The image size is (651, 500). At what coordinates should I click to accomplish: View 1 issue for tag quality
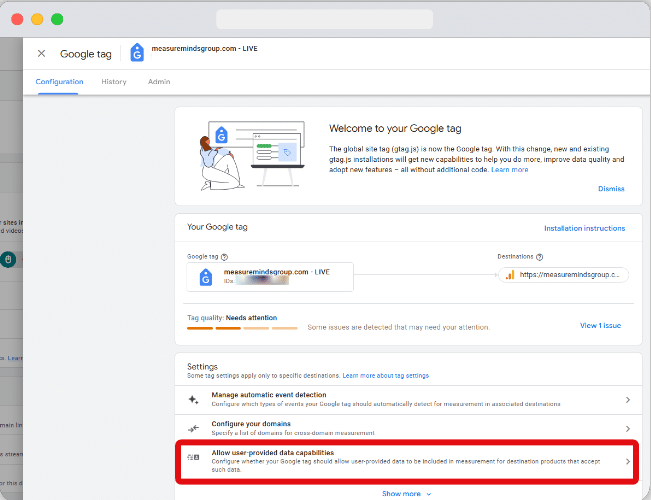tap(600, 326)
